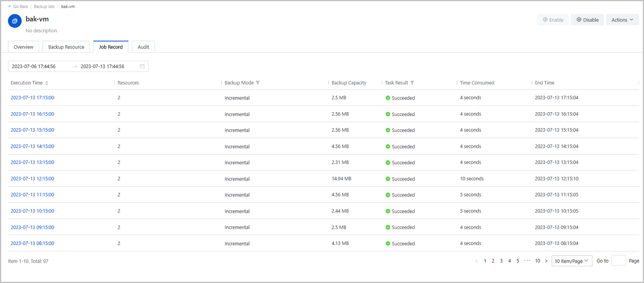Screen dimensions: 644x283
Task: Open record 2023-07-13 10:15:00
Action: [x=32, y=211]
